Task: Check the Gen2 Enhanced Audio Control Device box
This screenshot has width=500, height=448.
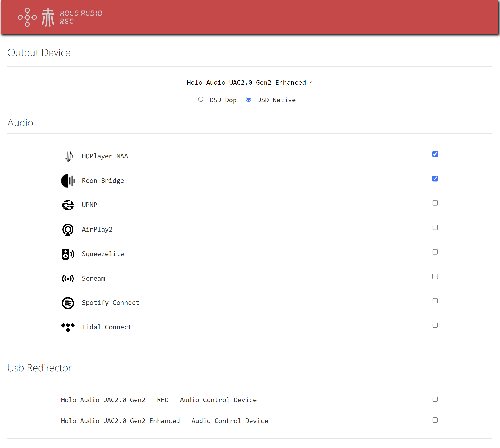Action: pyautogui.click(x=435, y=420)
